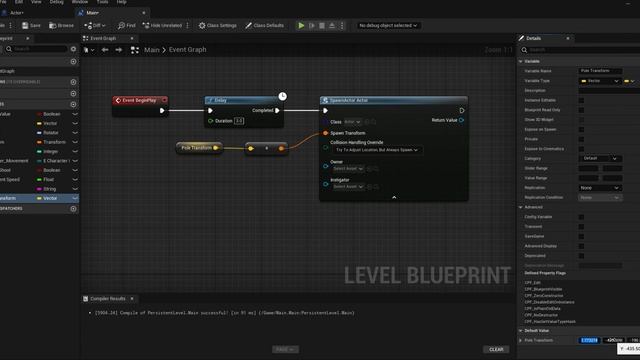Click SpawnActor Return Value pin

pos(461,120)
